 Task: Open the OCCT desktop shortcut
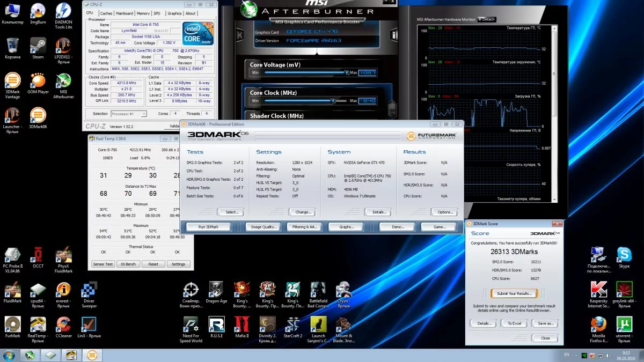coord(38,255)
